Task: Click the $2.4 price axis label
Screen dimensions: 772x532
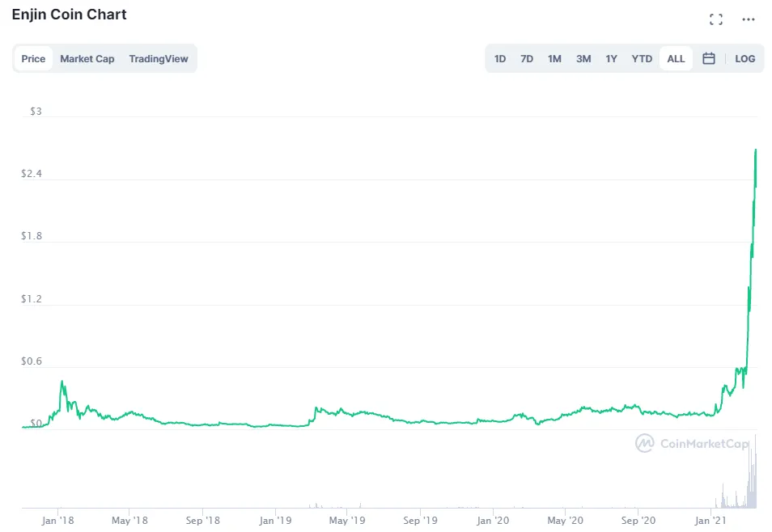Action: (x=31, y=173)
